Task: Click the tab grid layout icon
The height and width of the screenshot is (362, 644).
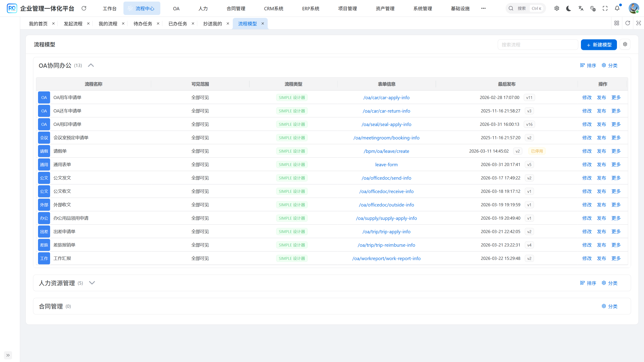Action: [617, 23]
